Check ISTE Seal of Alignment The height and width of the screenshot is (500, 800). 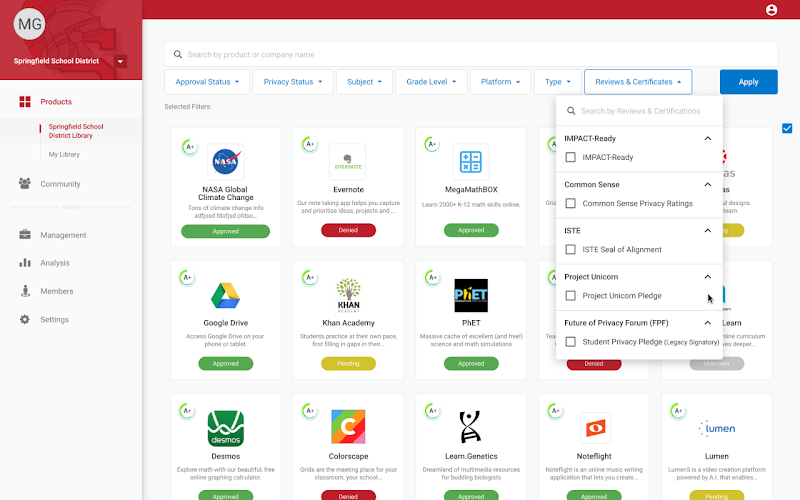(570, 249)
